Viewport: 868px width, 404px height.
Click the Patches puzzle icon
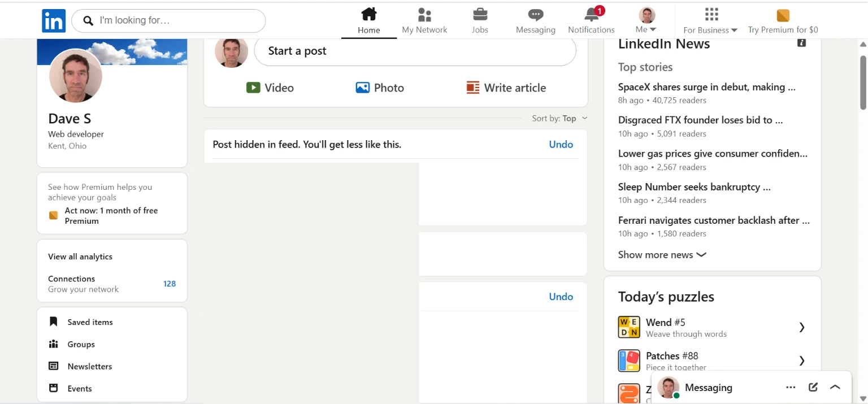[x=629, y=360]
